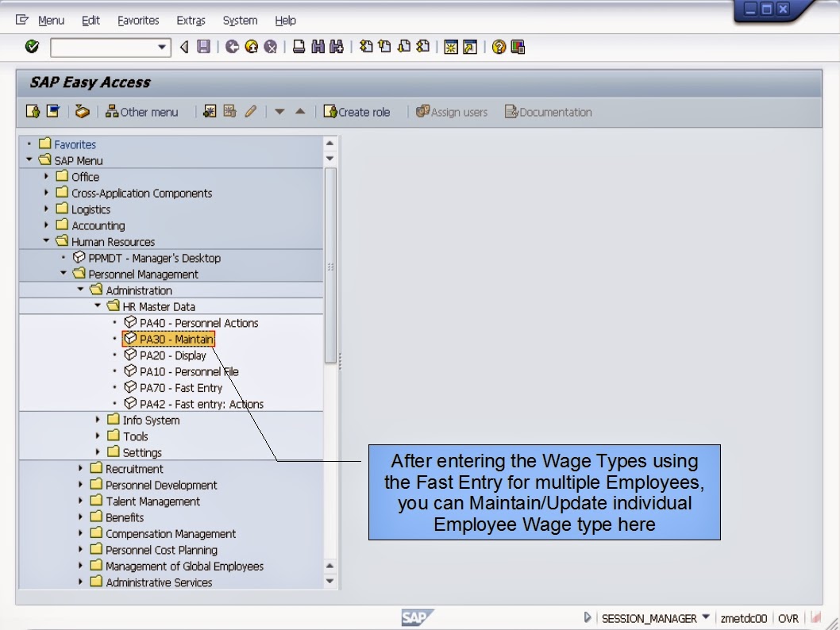Screen dimensions: 840x630
Task: Click the First Page icon
Action: click(366, 47)
